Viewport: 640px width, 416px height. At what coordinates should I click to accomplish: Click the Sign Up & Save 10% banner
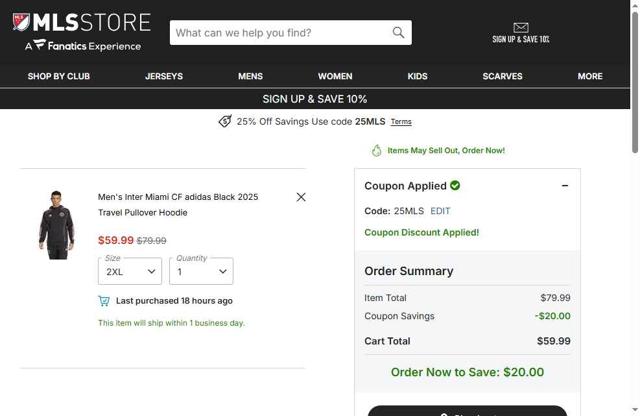(x=315, y=99)
